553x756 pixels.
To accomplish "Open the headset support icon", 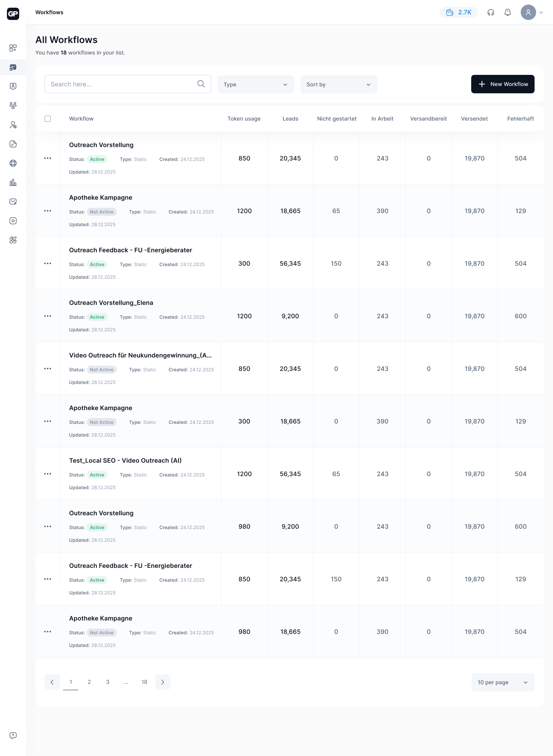I will (490, 12).
